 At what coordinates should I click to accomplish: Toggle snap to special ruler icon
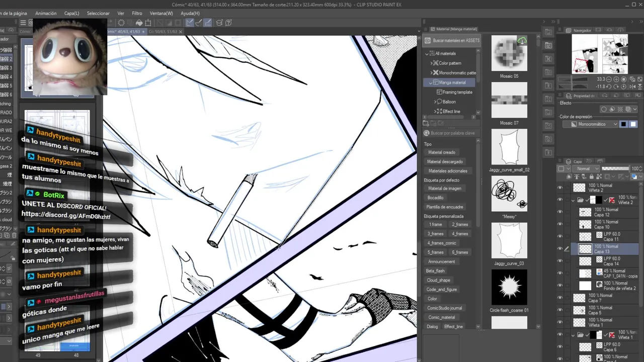(199, 23)
